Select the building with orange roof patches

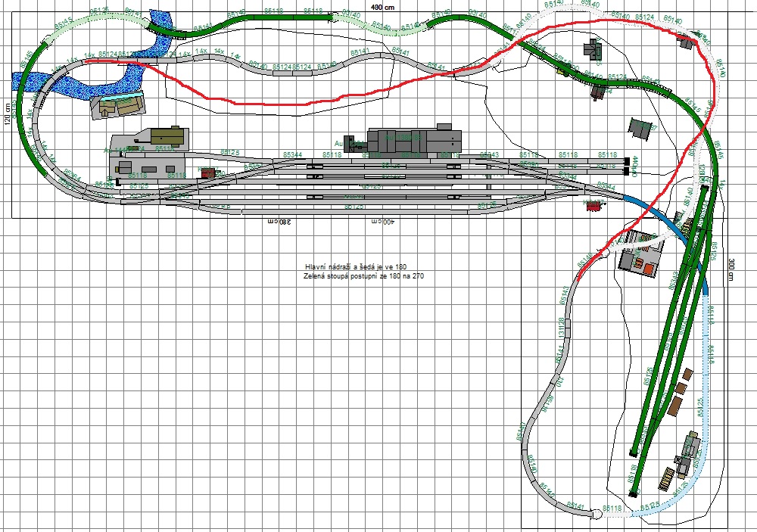pos(640,262)
